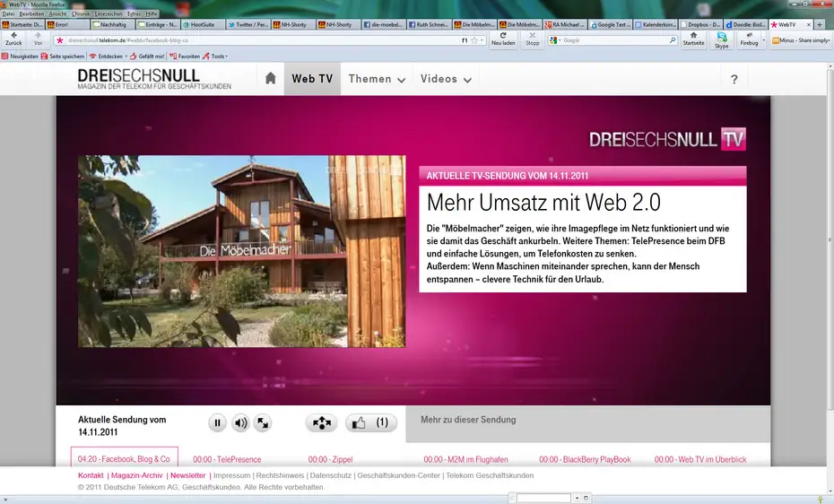The height and width of the screenshot is (504, 834).
Task: Open the Firebug toolbar icon
Action: (x=748, y=39)
